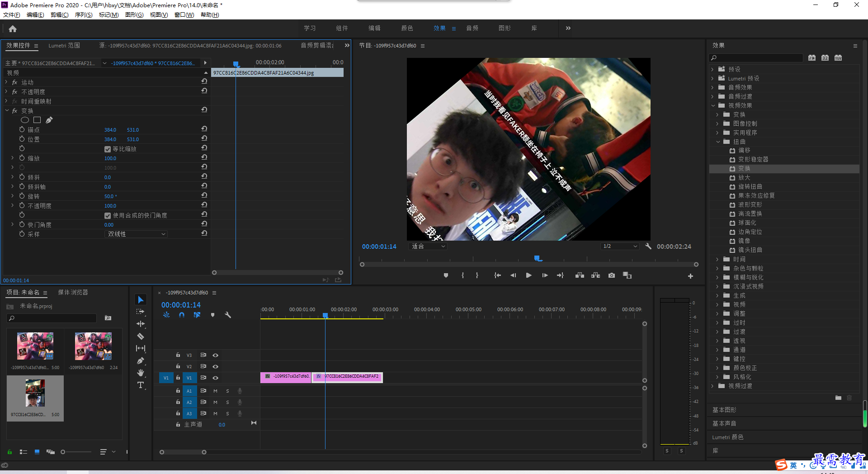Select the 镜像 effect
Viewport: 868px width, 474px height.
click(x=744, y=241)
